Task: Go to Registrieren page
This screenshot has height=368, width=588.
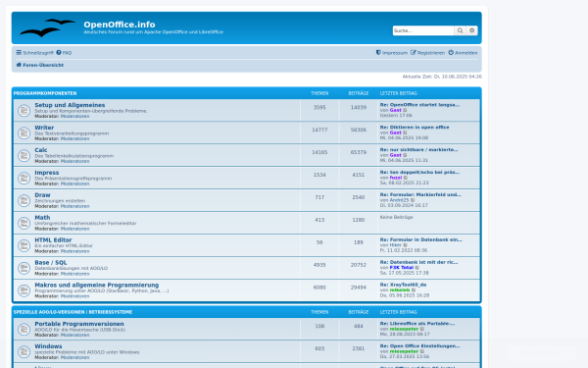Action: 427,53
